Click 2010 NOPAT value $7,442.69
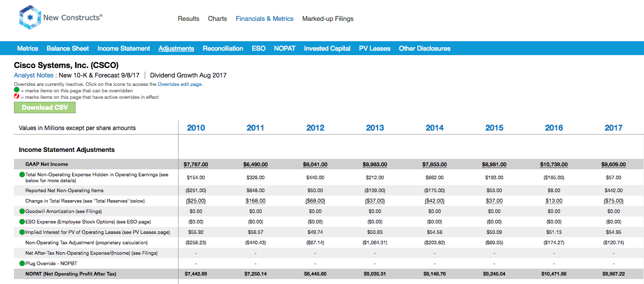Image resolution: width=644 pixels, height=284 pixels. 196,274
